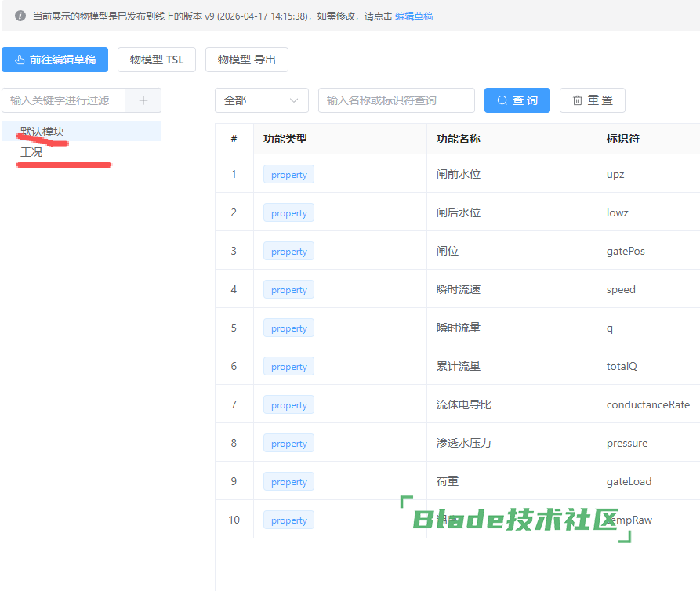
Task: Click the info icon in the notice banner
Action: coord(20,16)
